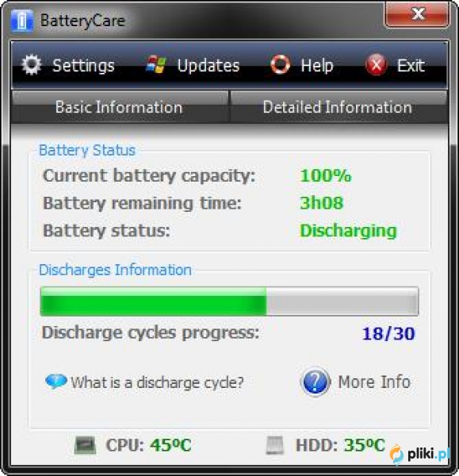The height and width of the screenshot is (476, 459).
Task: Open the Help text item
Action: point(317,65)
